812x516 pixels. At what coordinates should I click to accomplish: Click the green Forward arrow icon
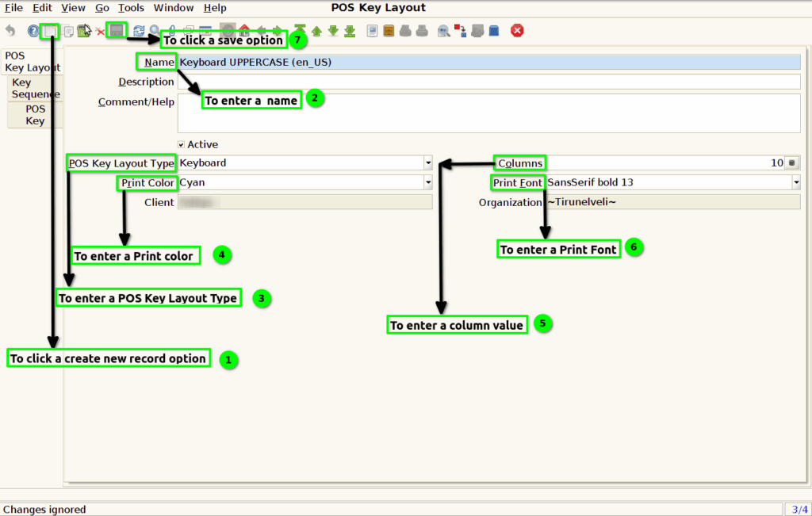pyautogui.click(x=278, y=31)
